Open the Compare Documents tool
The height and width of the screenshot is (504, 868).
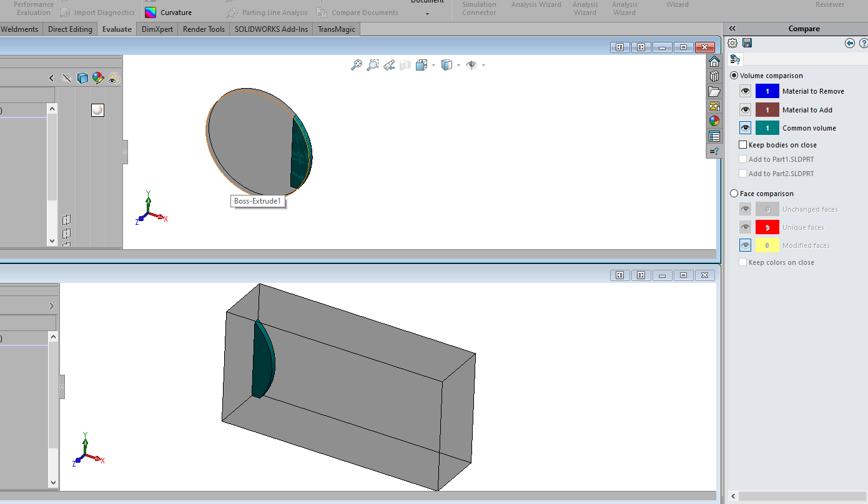pos(357,12)
